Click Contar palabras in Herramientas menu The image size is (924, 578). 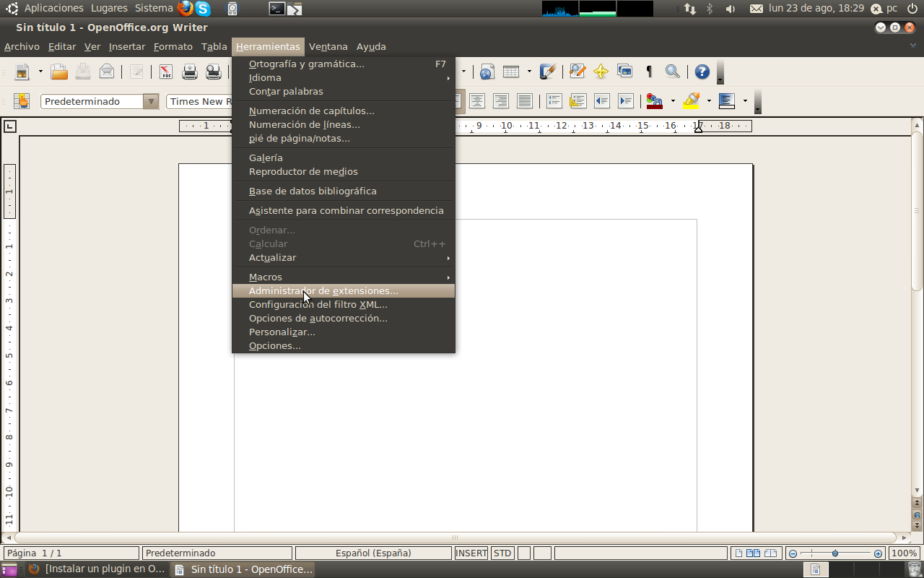click(344, 91)
